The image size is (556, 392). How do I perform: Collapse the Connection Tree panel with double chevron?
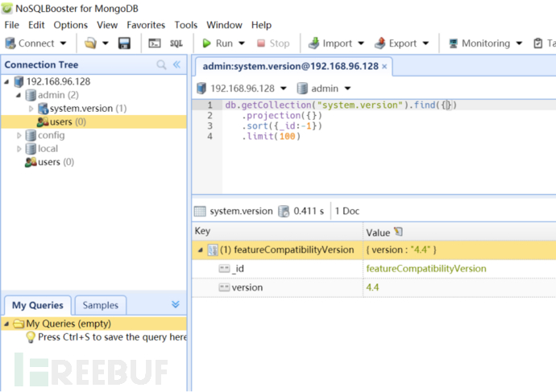[176, 64]
